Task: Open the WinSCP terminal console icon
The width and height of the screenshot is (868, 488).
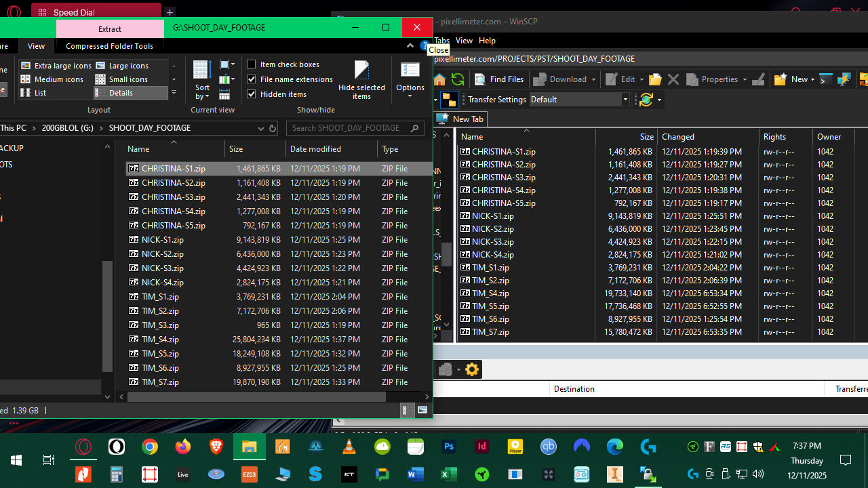Action: (x=826, y=79)
